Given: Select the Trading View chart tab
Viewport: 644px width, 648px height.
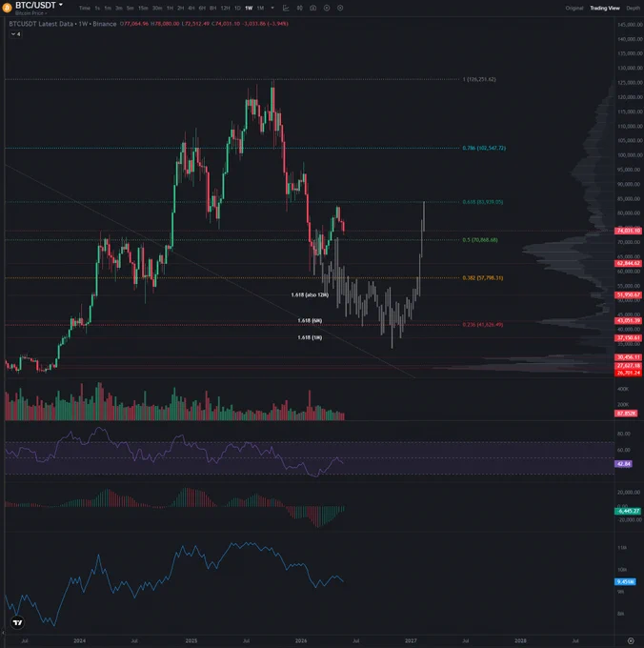Looking at the screenshot, I should (605, 8).
